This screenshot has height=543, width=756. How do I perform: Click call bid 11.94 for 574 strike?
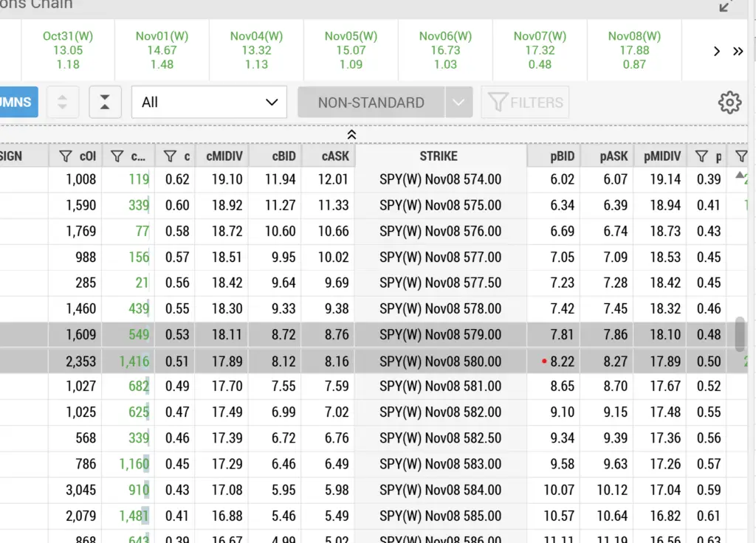[x=280, y=179]
